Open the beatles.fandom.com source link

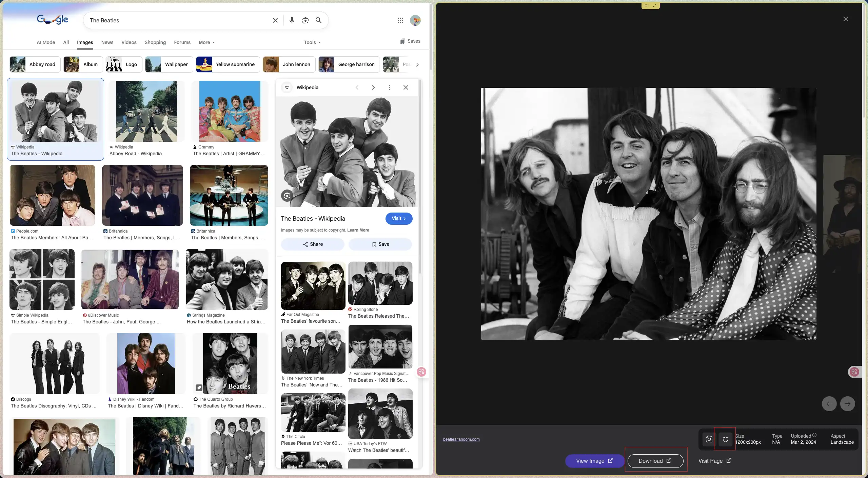click(x=461, y=439)
